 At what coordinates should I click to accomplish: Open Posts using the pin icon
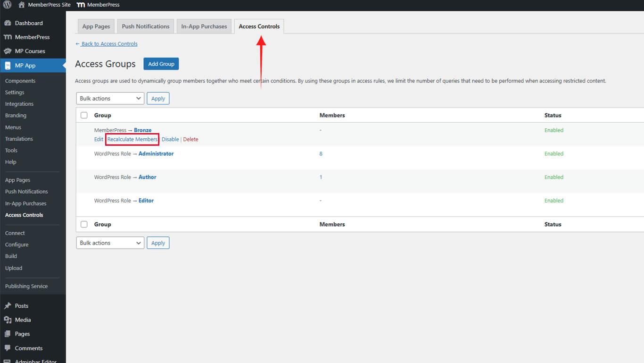pyautogui.click(x=8, y=306)
